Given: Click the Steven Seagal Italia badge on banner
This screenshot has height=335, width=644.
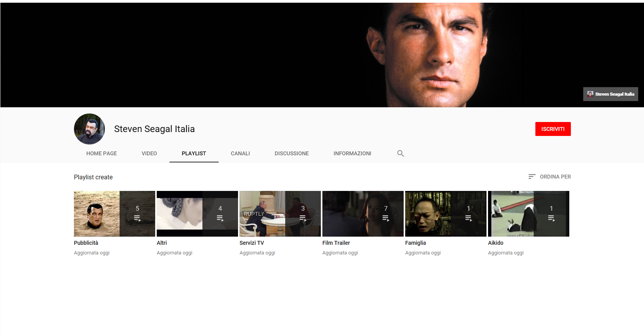Looking at the screenshot, I should [611, 94].
